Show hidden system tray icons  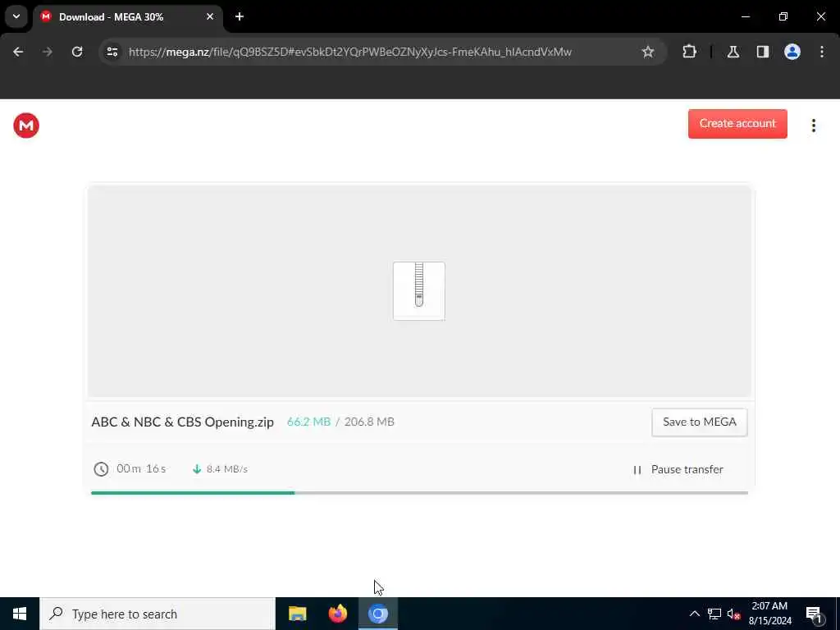694,614
